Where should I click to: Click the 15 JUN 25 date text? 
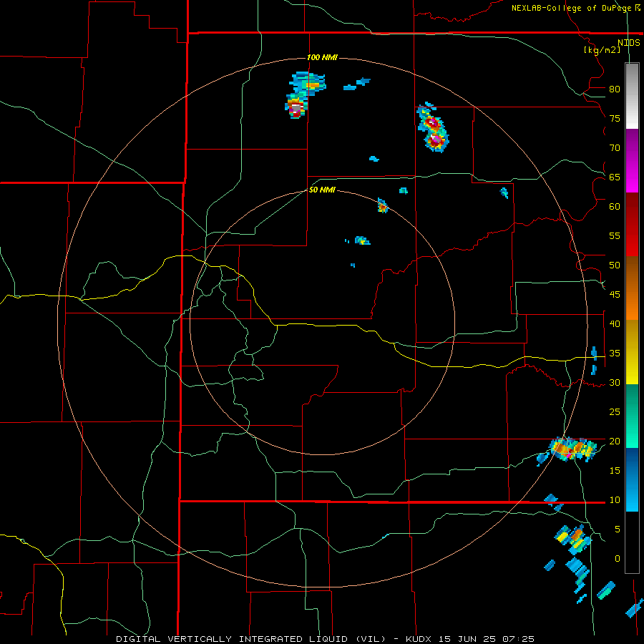468,639
